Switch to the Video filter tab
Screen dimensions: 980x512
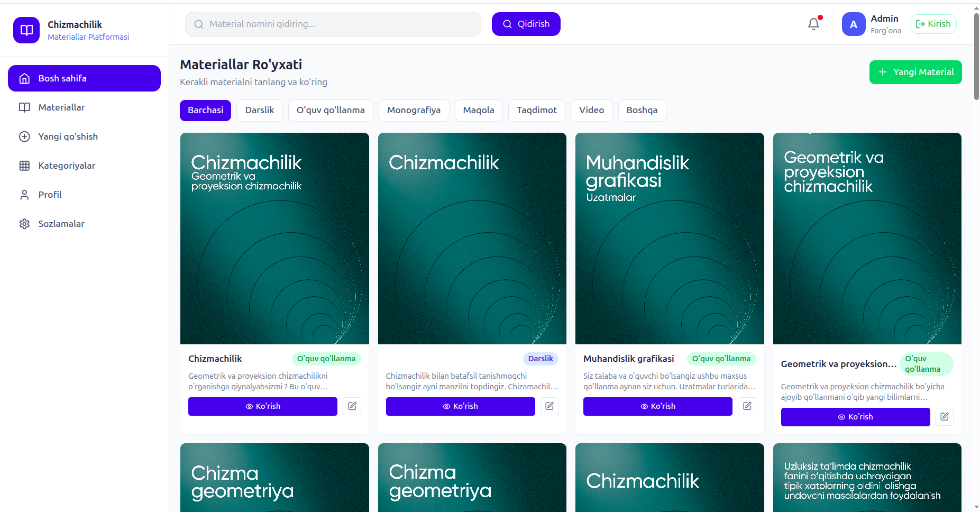pos(591,111)
